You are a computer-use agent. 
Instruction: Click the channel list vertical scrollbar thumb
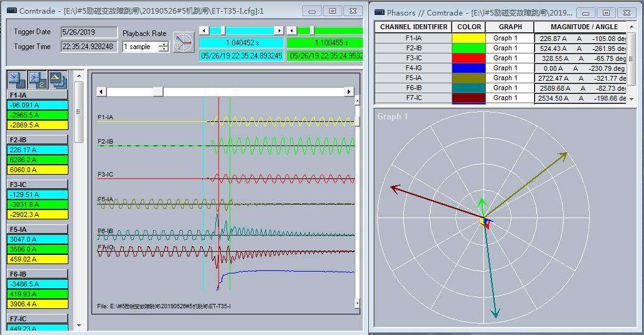coord(79,112)
